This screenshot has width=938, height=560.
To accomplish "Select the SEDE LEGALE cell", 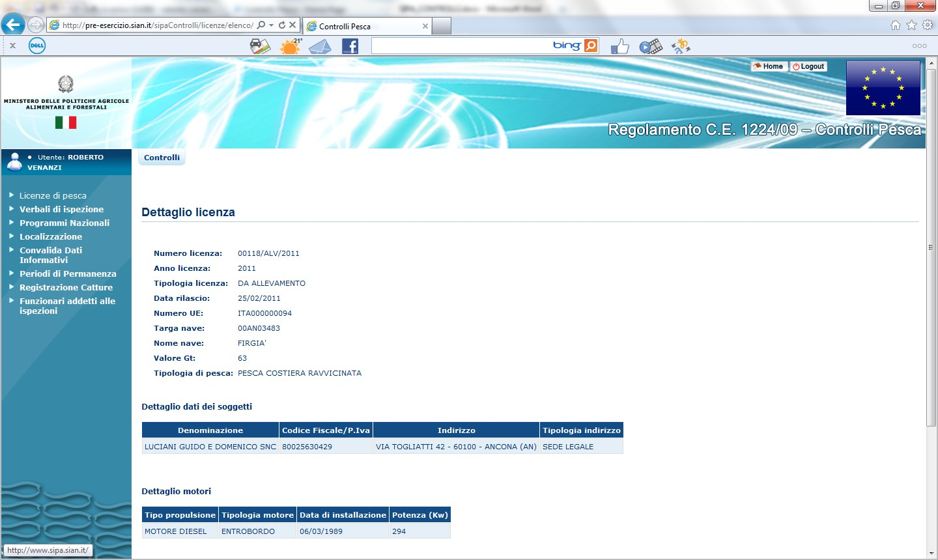I will pos(581,447).
